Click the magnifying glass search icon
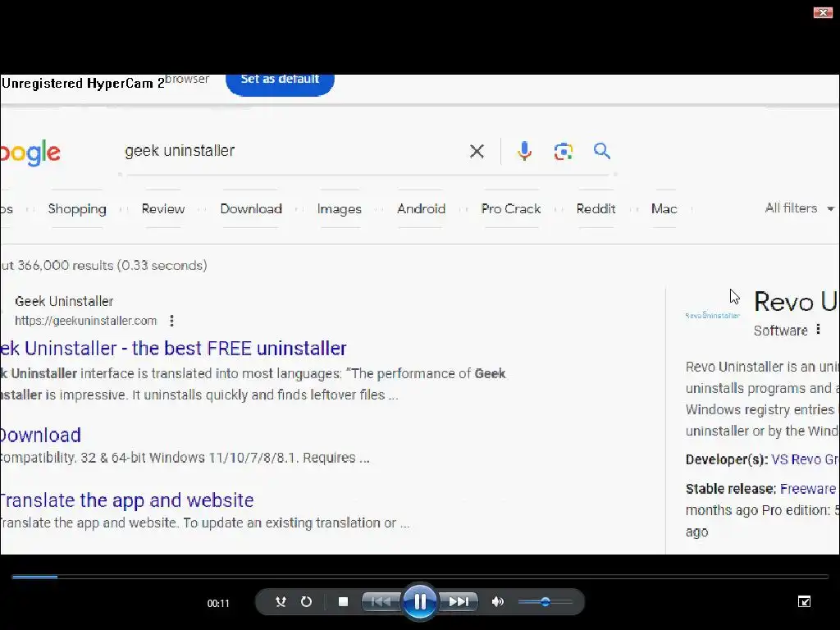This screenshot has height=630, width=840. (x=601, y=151)
